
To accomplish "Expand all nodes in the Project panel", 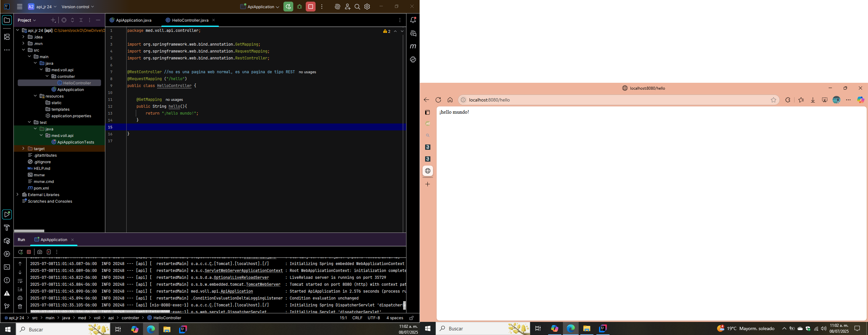I will point(72,20).
